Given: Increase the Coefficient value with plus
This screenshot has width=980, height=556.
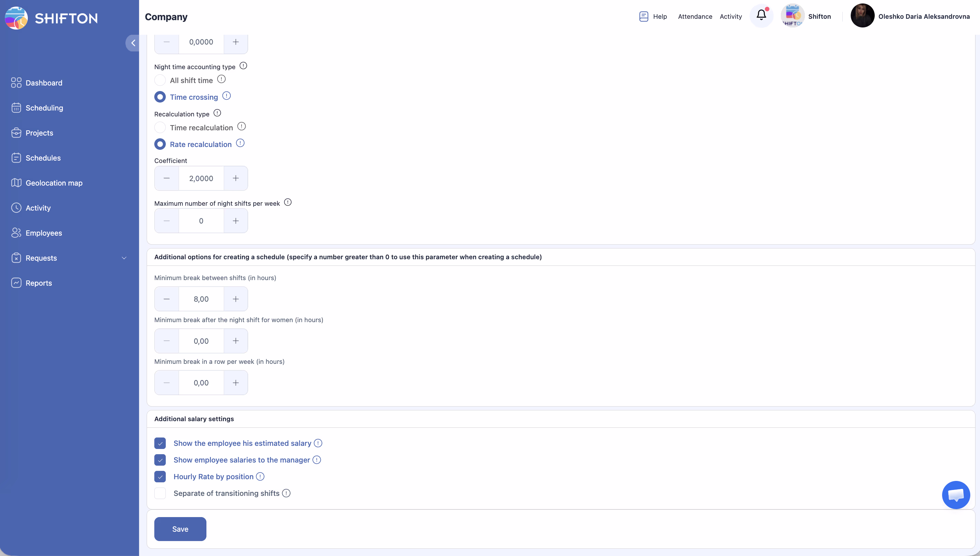Looking at the screenshot, I should 236,178.
